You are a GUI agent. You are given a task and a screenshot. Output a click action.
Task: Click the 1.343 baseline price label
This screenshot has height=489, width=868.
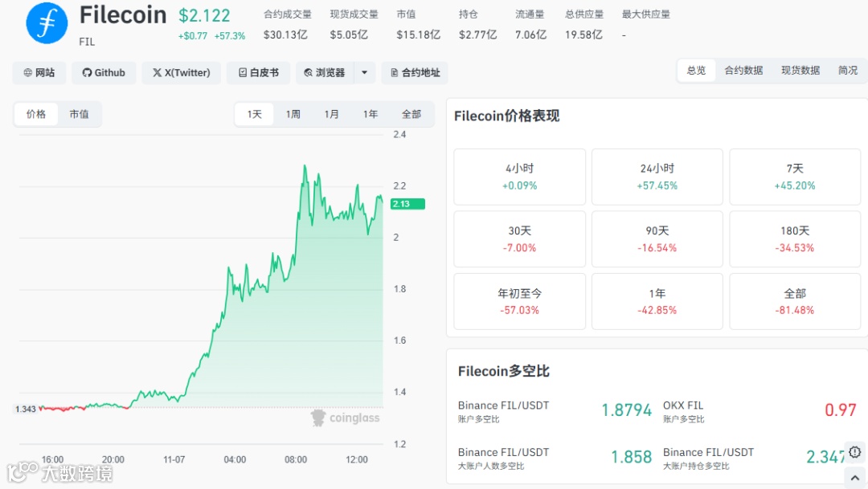click(26, 409)
